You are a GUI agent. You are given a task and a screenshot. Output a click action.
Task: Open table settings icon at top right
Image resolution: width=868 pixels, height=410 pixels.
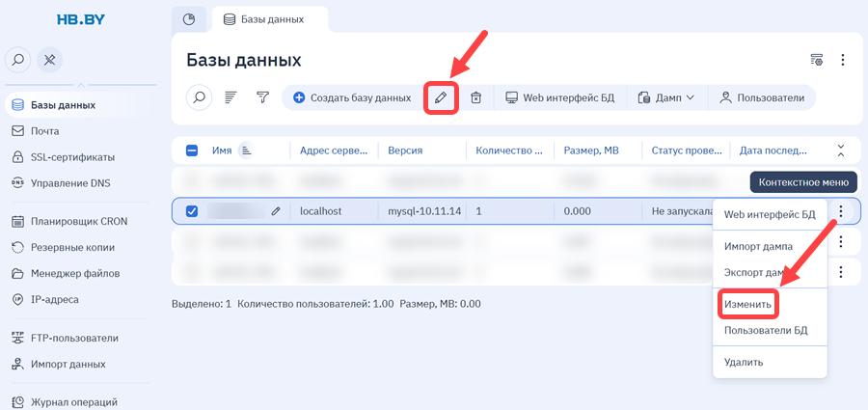tap(817, 60)
